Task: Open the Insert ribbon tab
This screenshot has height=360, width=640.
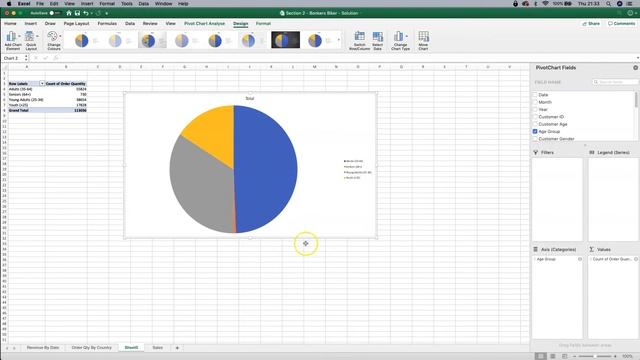Action: coord(31,24)
